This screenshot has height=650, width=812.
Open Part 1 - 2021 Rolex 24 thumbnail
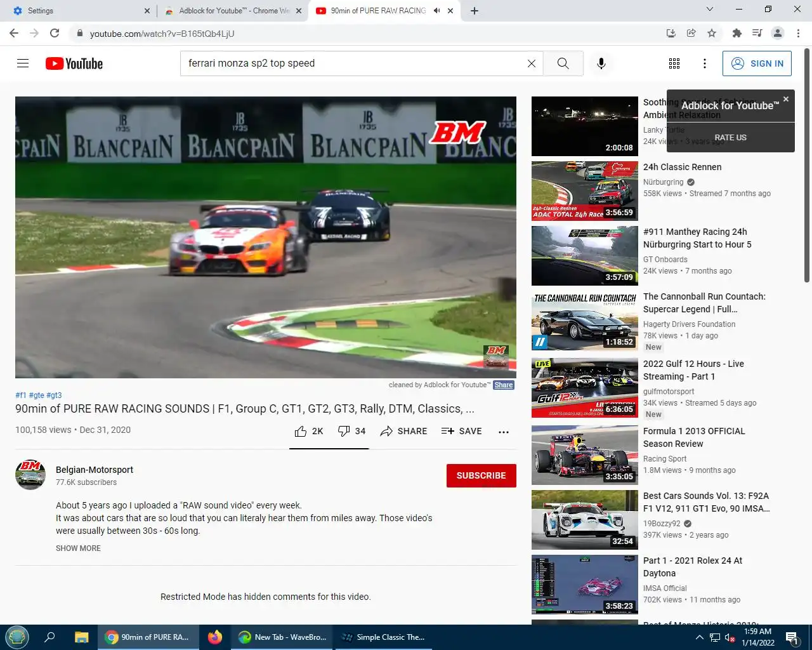click(585, 585)
